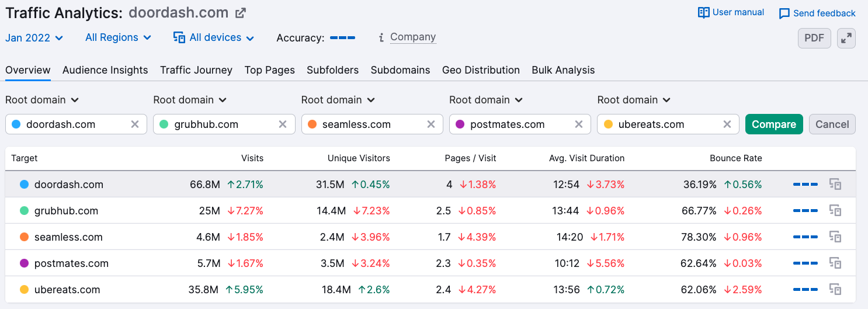Remove doordash.com from comparison field
The image size is (868, 309).
pyautogui.click(x=134, y=124)
